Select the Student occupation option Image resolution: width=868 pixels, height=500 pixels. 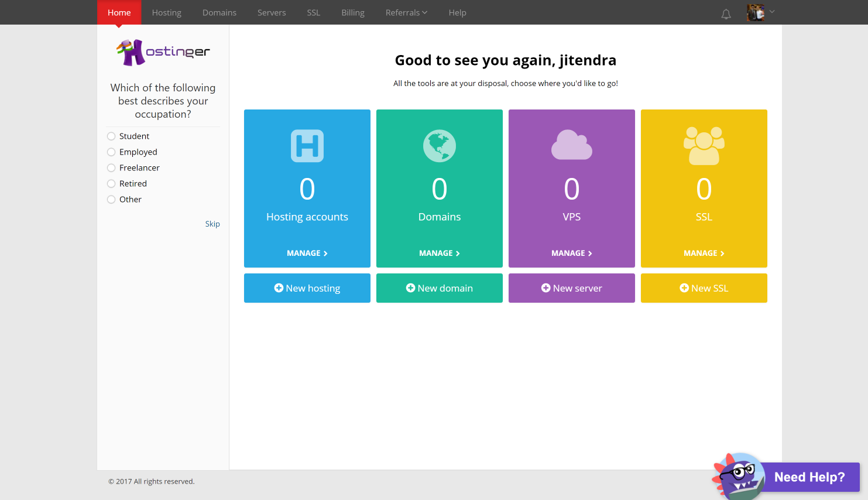(111, 136)
